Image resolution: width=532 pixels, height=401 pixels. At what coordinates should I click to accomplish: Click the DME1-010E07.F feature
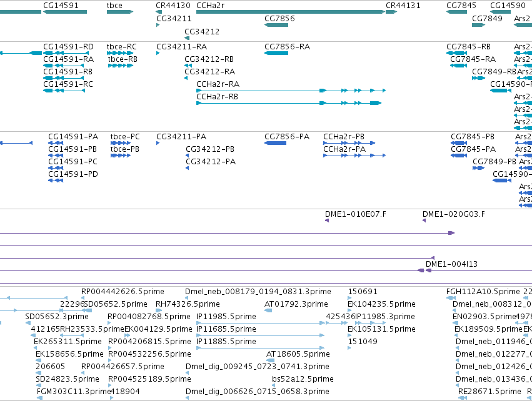click(x=355, y=214)
